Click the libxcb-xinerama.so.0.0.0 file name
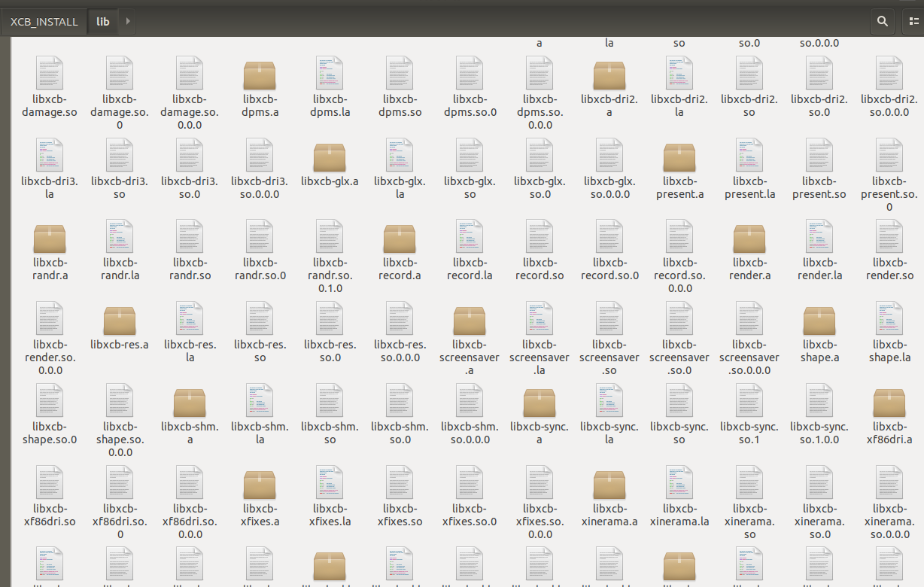Screen dimensions: 924x587 point(889,522)
